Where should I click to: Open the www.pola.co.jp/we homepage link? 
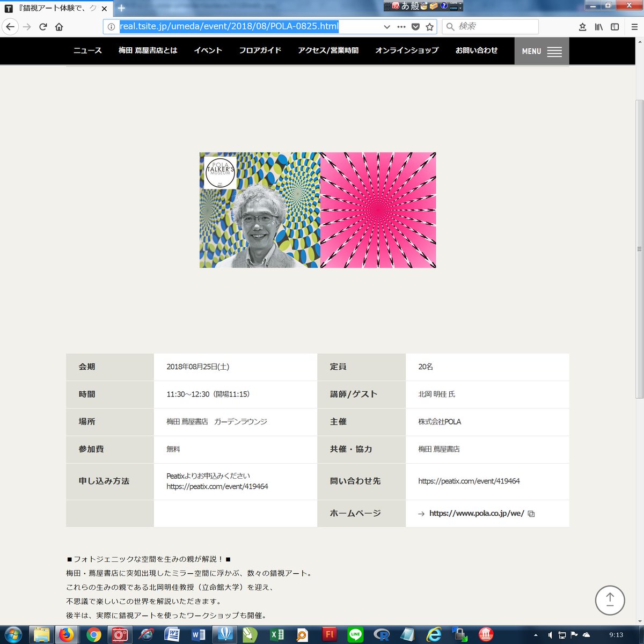(x=477, y=514)
